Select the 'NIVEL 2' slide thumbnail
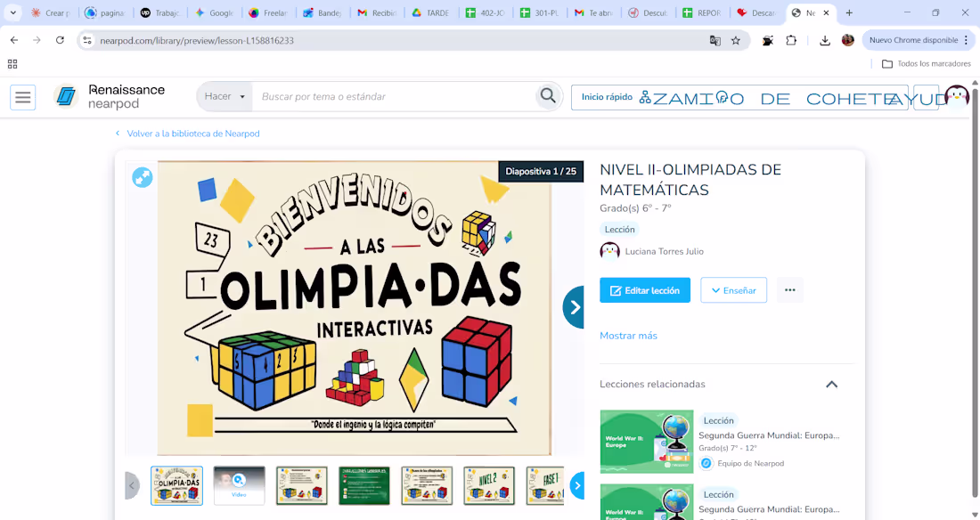Screen dimensions: 980x520 pos(489,485)
